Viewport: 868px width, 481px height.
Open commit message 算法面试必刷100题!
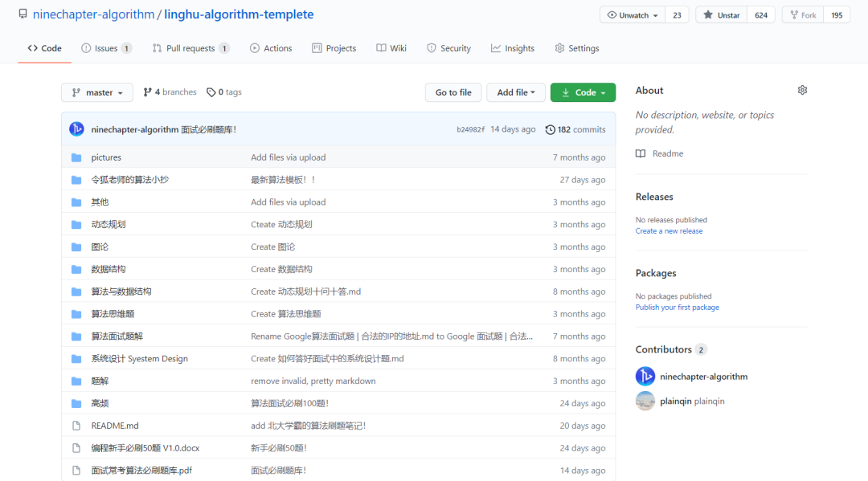289,404
